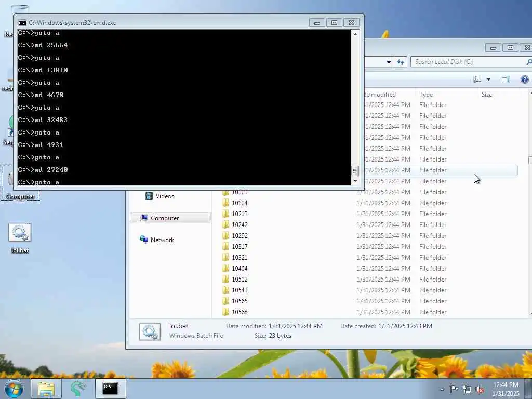The image size is (532, 399).
Task: Select folder 10543
Action: click(x=240, y=290)
